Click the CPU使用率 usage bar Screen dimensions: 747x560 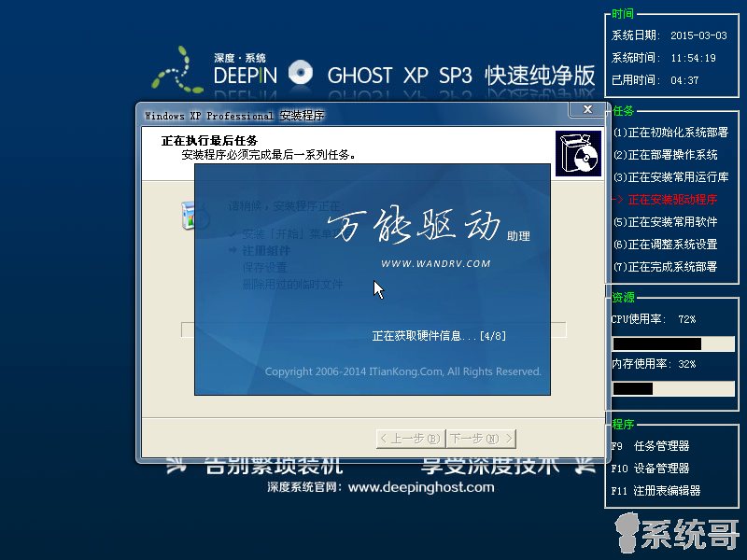tap(673, 343)
